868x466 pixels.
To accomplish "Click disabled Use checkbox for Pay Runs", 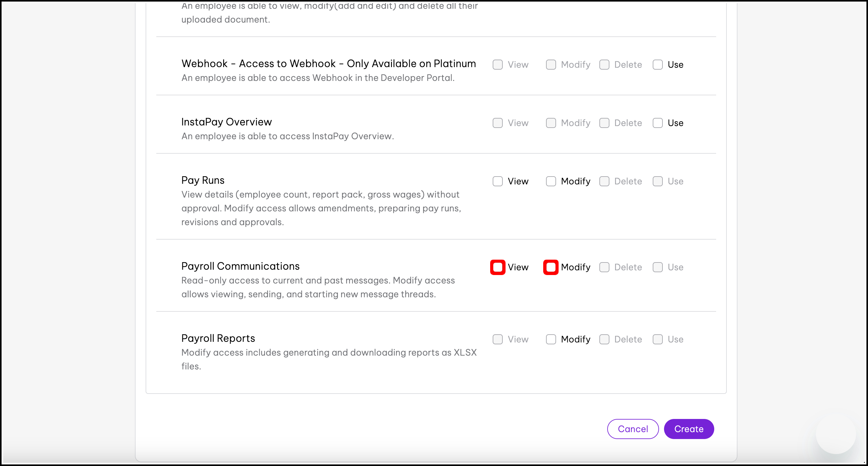I will [657, 181].
